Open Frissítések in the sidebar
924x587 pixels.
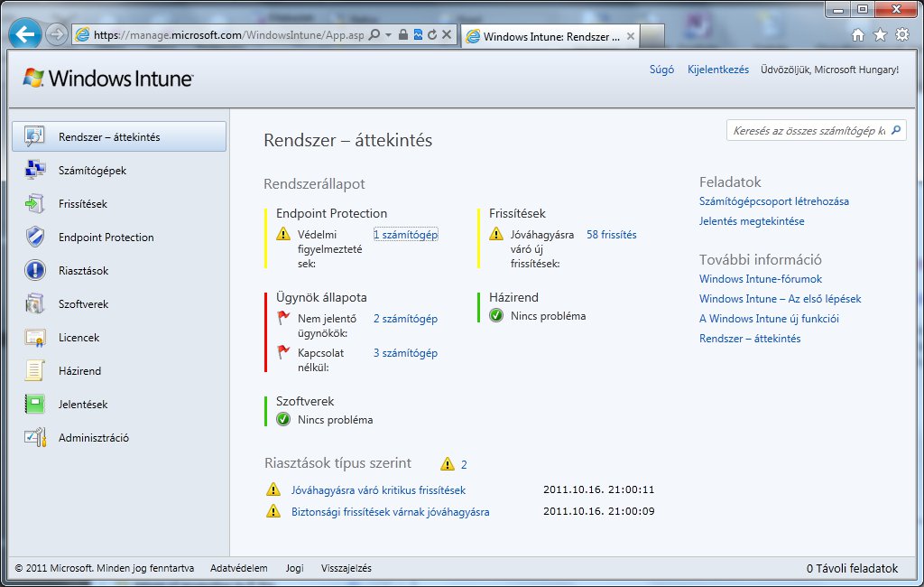[x=119, y=204]
